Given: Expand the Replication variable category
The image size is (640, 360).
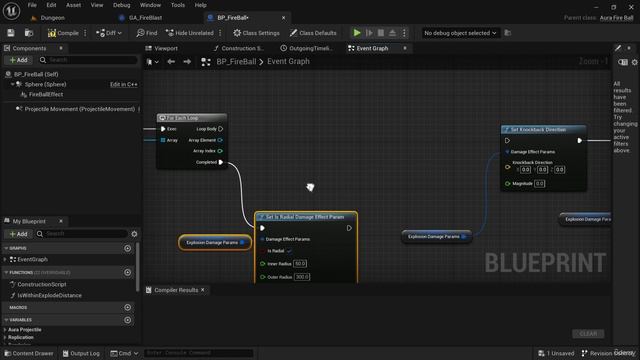Looking at the screenshot, I should pos(5,338).
